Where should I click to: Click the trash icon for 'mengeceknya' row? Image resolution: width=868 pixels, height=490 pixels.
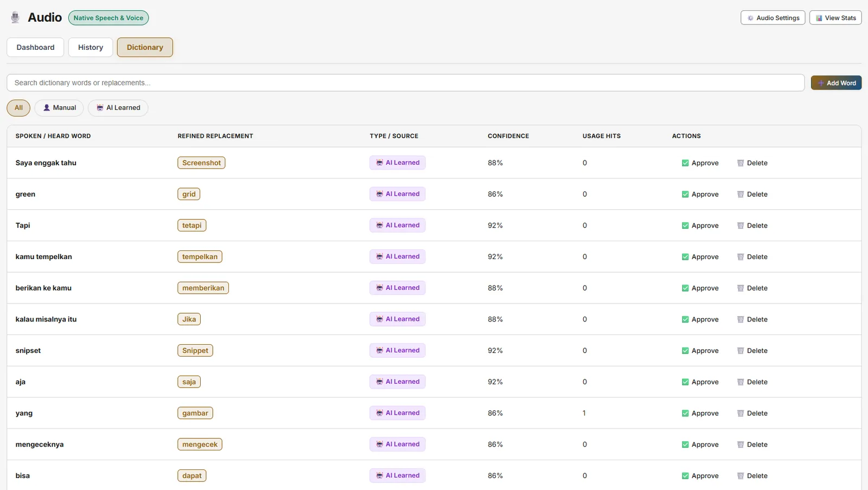(x=741, y=444)
